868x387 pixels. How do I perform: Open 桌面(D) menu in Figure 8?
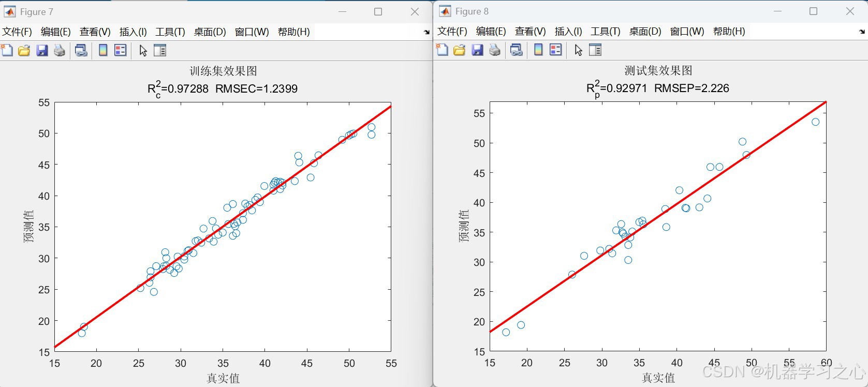[645, 31]
